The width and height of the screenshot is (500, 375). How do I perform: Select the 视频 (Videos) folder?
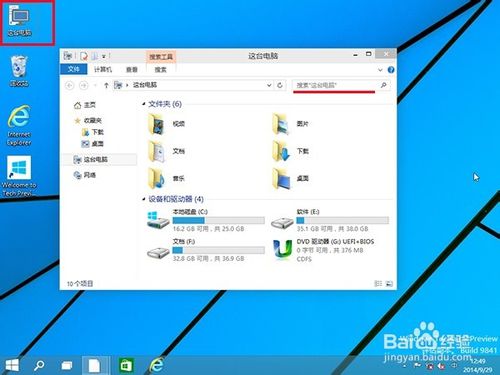[x=167, y=124]
